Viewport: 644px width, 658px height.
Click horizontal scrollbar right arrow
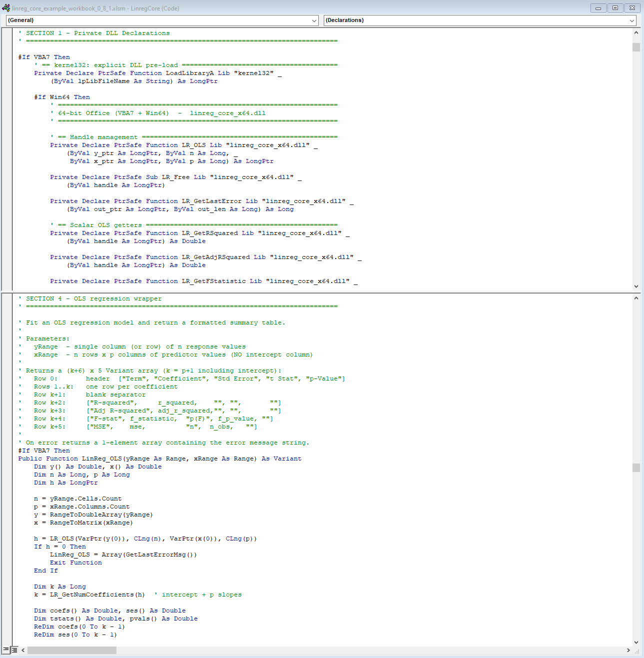pyautogui.click(x=628, y=650)
